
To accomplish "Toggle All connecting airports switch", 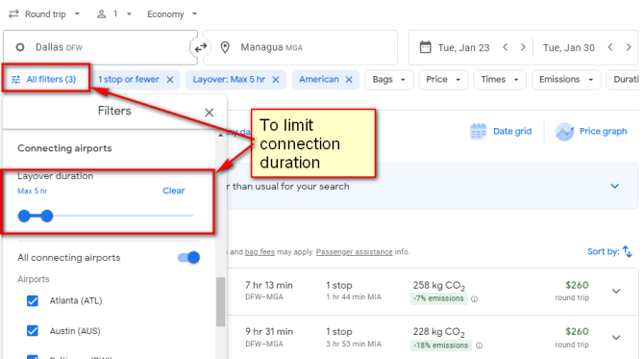I will [189, 257].
